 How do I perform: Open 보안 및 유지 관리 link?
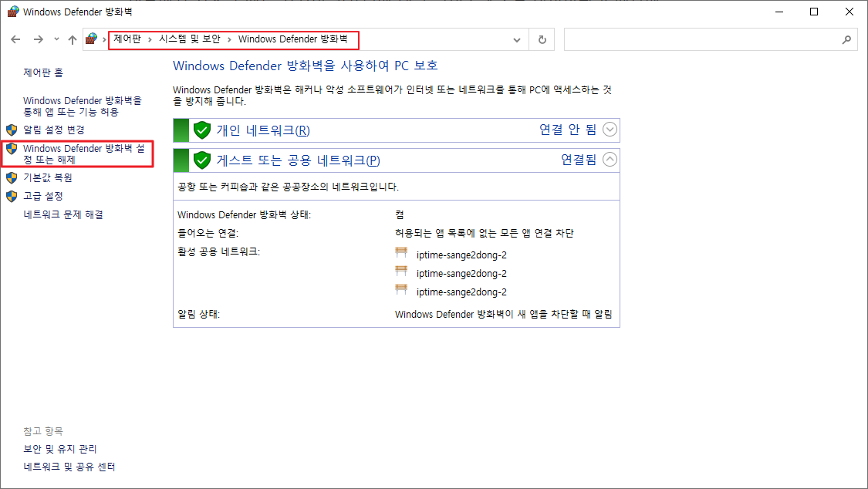[59, 449]
